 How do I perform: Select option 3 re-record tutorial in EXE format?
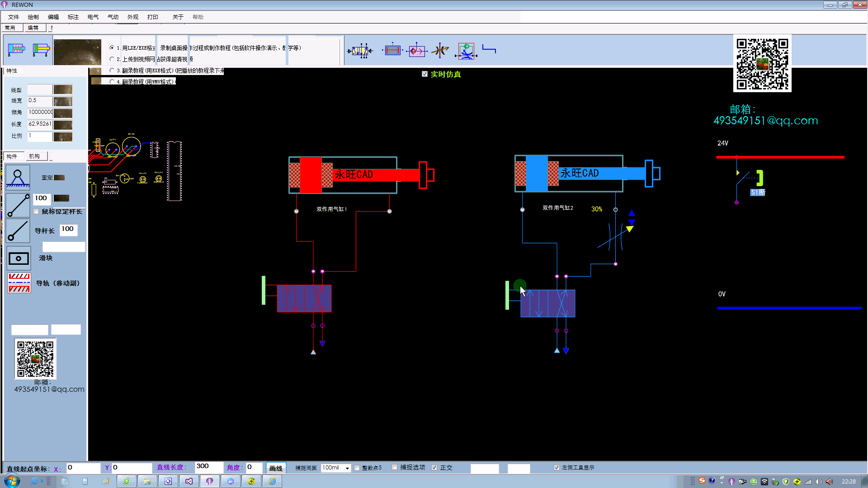point(112,70)
